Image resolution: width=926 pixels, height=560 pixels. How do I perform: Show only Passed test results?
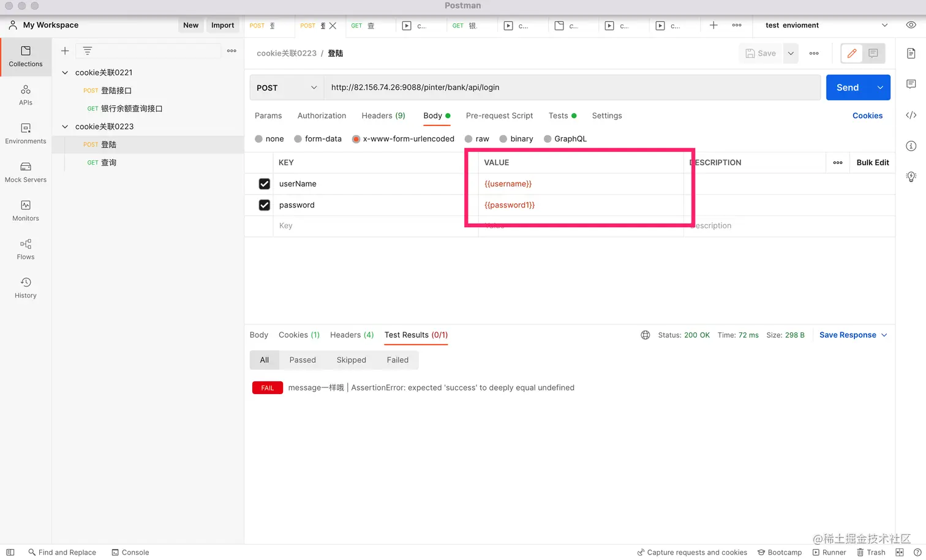pyautogui.click(x=303, y=360)
